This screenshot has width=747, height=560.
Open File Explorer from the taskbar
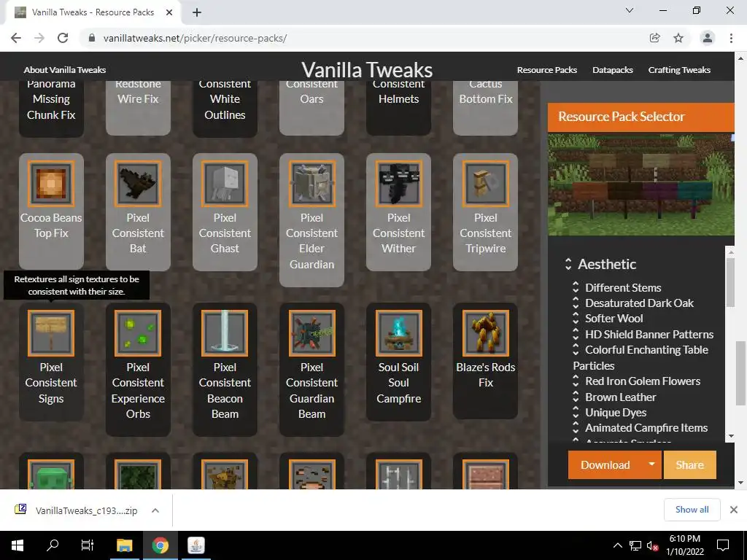[124, 545]
